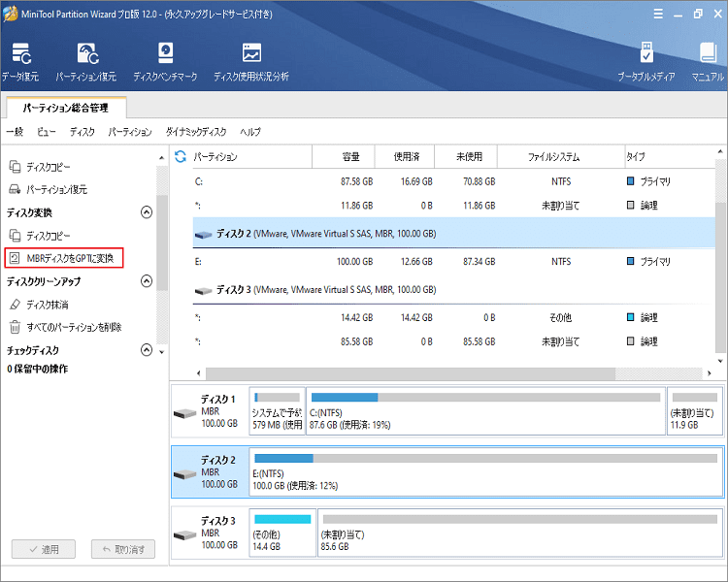Viewport: 728px width, 582px height.
Task: Click the partition list vertical scrollbar down arrow
Action: tap(720, 361)
